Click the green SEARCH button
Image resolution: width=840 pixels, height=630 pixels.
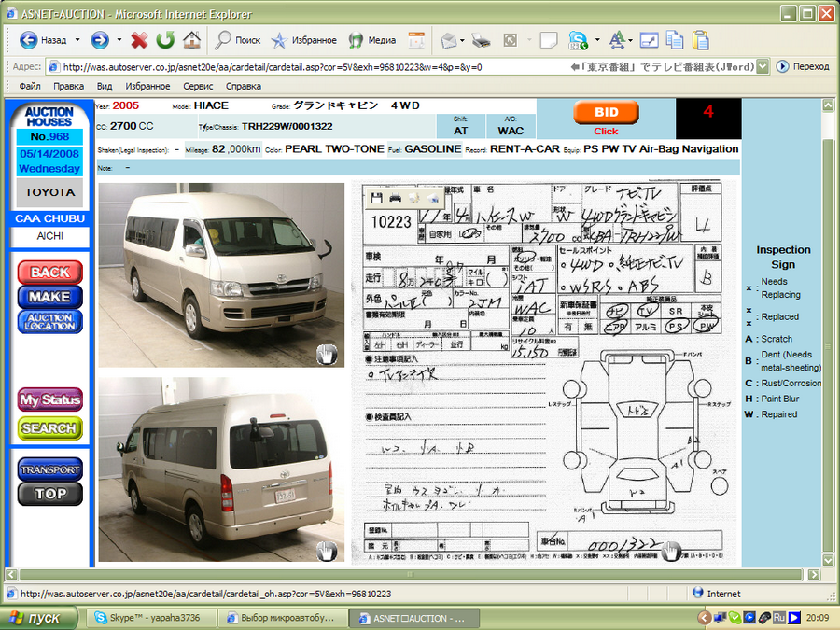point(49,427)
